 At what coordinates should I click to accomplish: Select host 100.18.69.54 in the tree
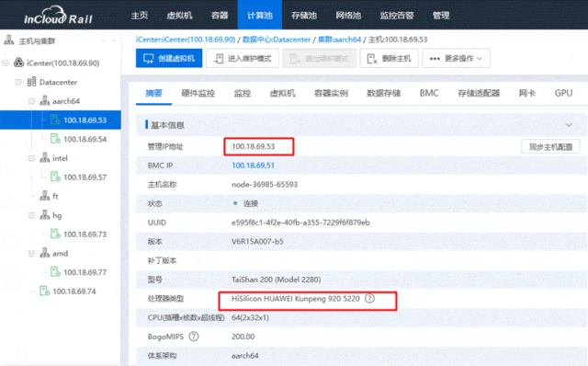[x=85, y=139]
